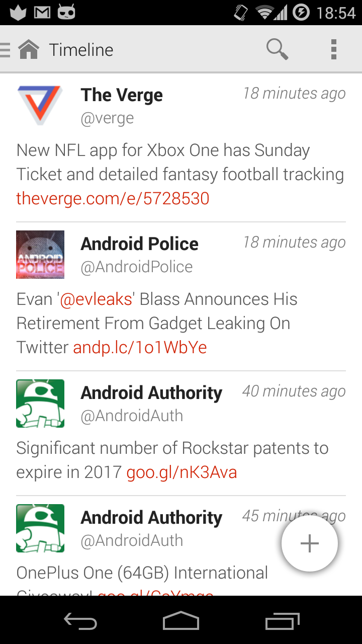Open the navigation drawer hamburger
Image resolution: width=362 pixels, height=644 pixels.
point(5,49)
